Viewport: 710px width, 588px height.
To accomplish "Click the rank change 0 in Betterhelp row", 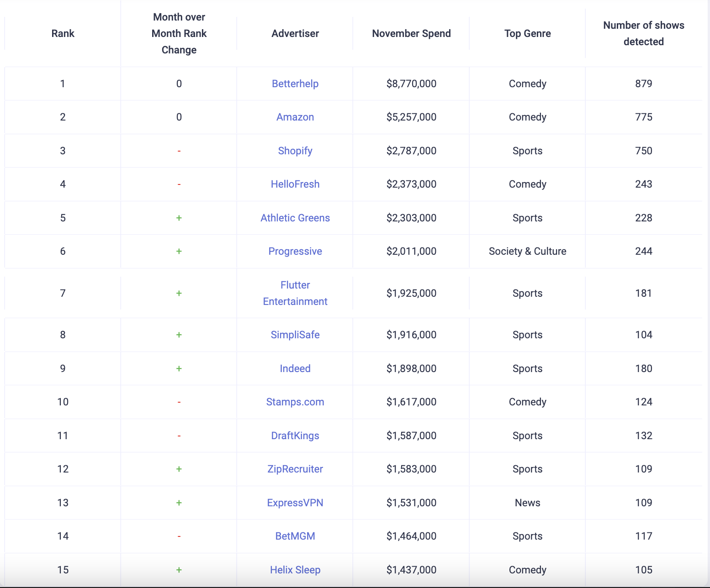I will coord(179,84).
